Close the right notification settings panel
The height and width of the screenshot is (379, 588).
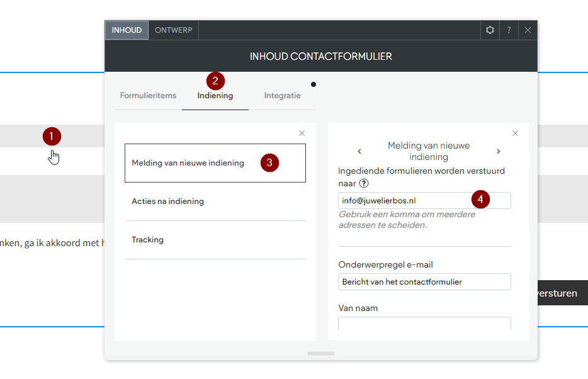pyautogui.click(x=515, y=133)
